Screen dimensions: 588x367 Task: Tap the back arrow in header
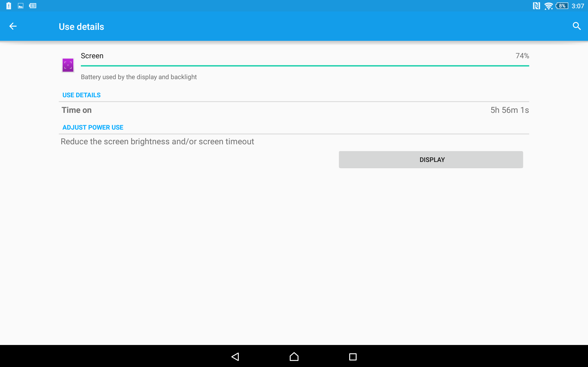13,26
